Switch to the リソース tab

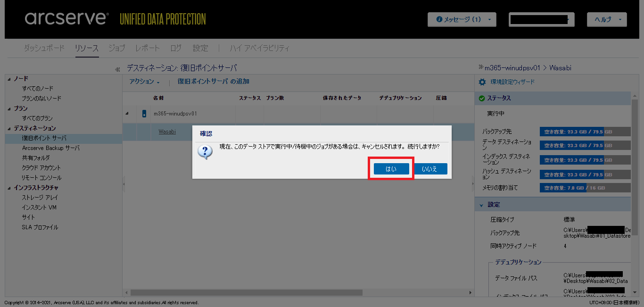pyautogui.click(x=87, y=48)
